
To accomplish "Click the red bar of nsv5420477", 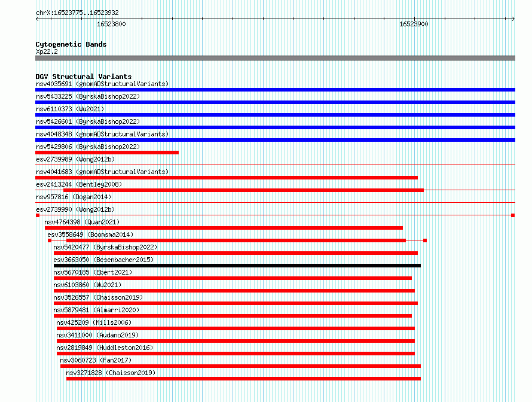I will [x=236, y=253].
